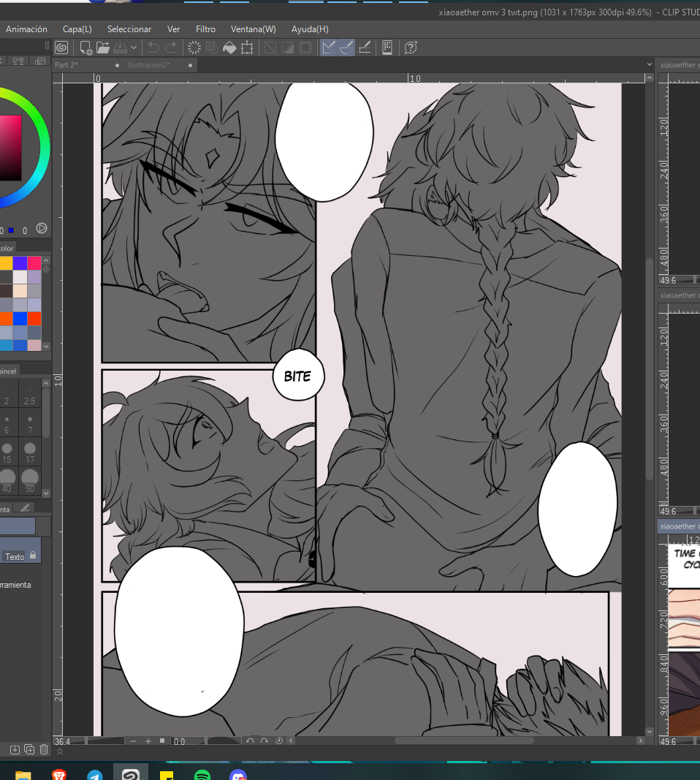Choose brush size 17
The width and height of the screenshot is (700, 780).
[30, 453]
